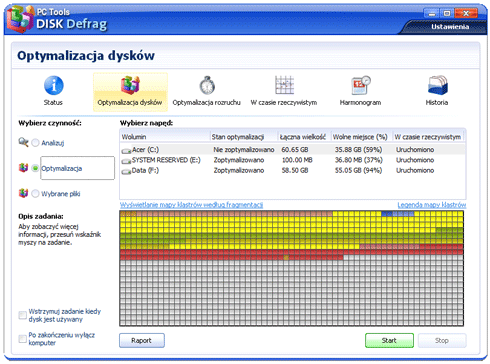Click the 36.80 MB (37%) free space cell
The image size is (490, 364).
point(359,160)
